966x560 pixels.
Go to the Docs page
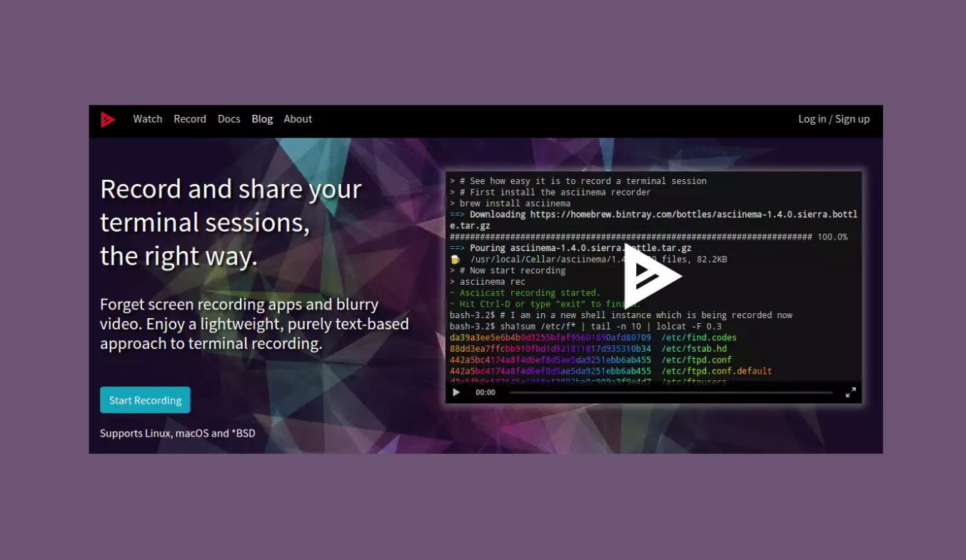[x=229, y=119]
